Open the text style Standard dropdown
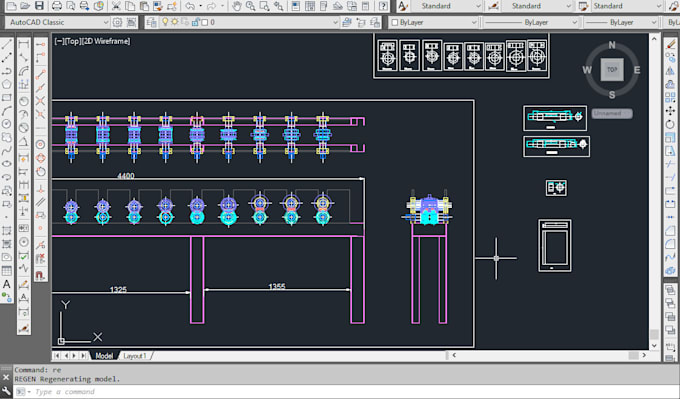Image resolution: width=680 pixels, height=399 pixels. [446, 6]
